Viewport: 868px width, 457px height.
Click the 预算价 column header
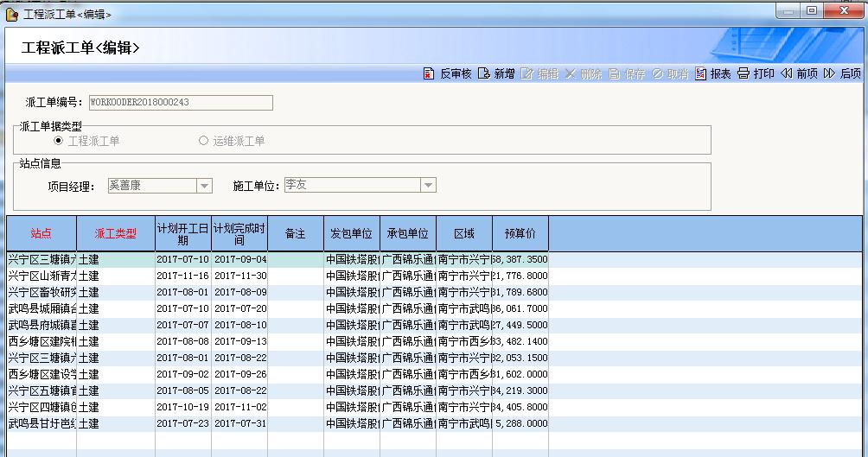click(520, 233)
